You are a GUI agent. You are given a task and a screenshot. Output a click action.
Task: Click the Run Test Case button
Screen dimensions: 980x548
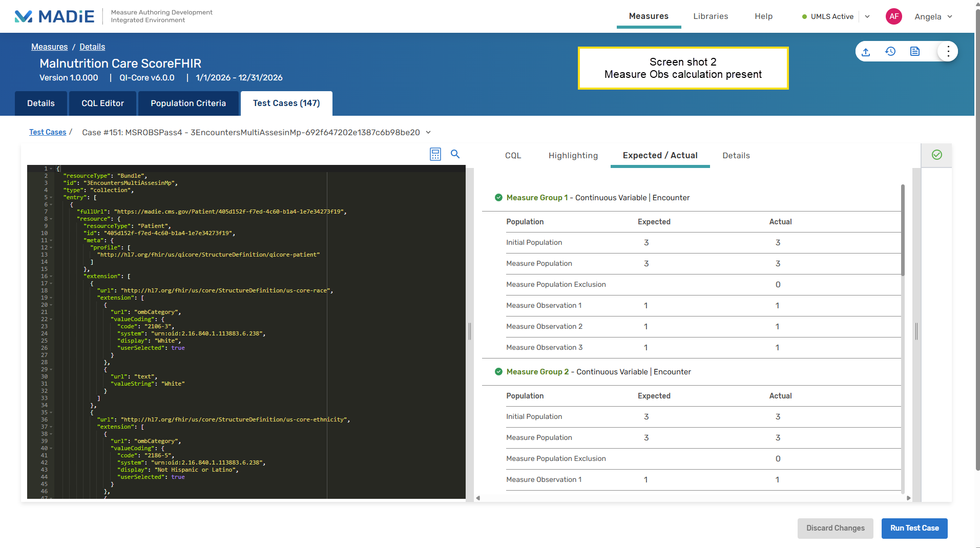(x=914, y=528)
